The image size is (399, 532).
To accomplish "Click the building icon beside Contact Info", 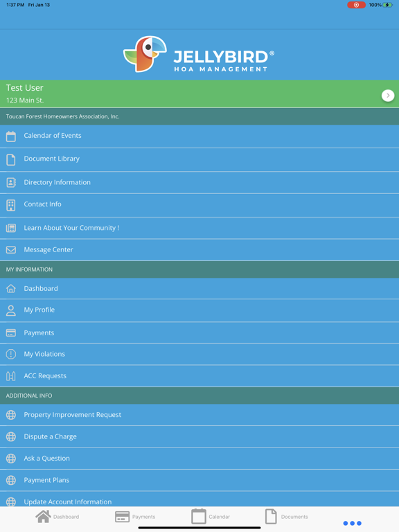I will [11, 205].
